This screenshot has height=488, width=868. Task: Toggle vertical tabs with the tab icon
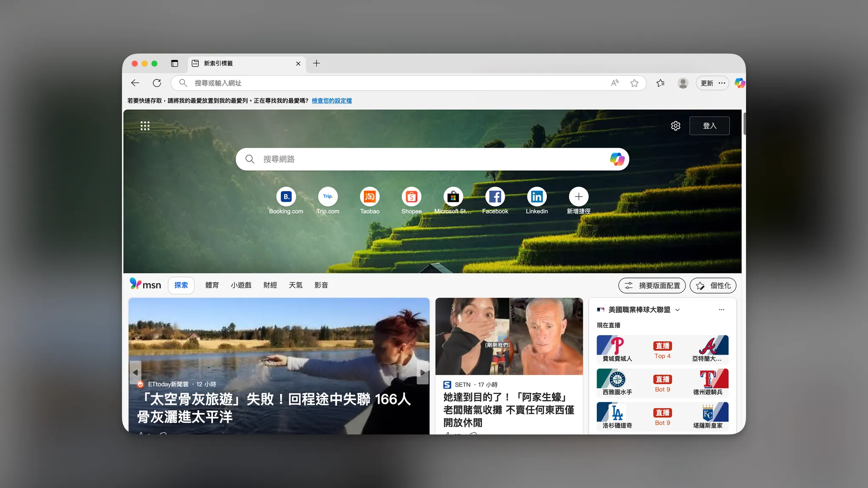[175, 63]
